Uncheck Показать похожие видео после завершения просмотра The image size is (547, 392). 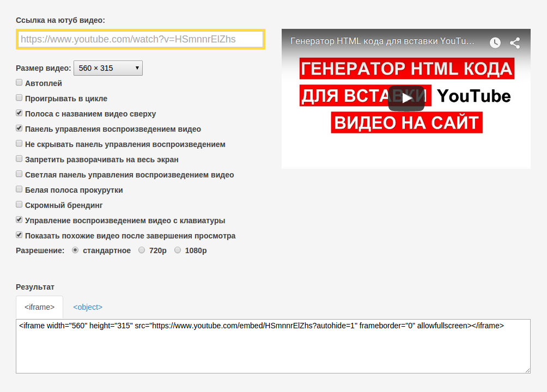click(19, 235)
